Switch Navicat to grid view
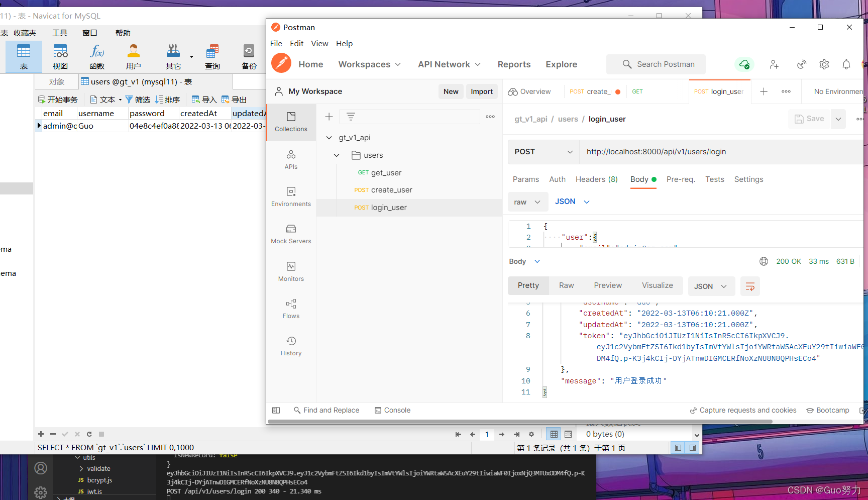 point(554,434)
